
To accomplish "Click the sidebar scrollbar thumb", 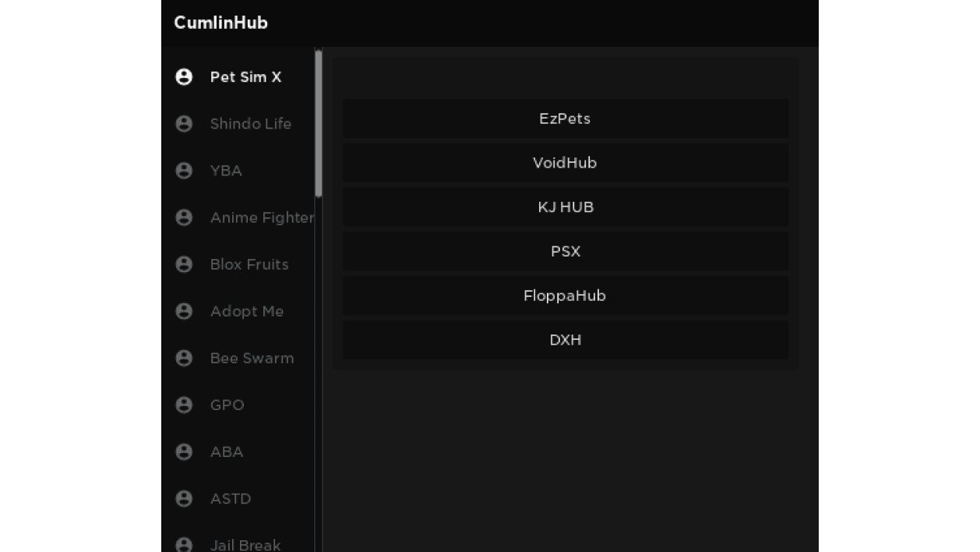I will click(x=319, y=123).
